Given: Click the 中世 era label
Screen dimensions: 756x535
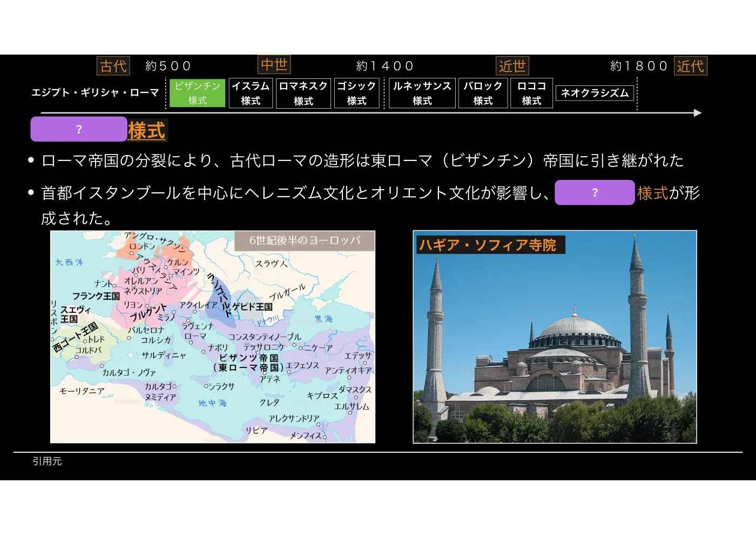Looking at the screenshot, I should pyautogui.click(x=274, y=65).
